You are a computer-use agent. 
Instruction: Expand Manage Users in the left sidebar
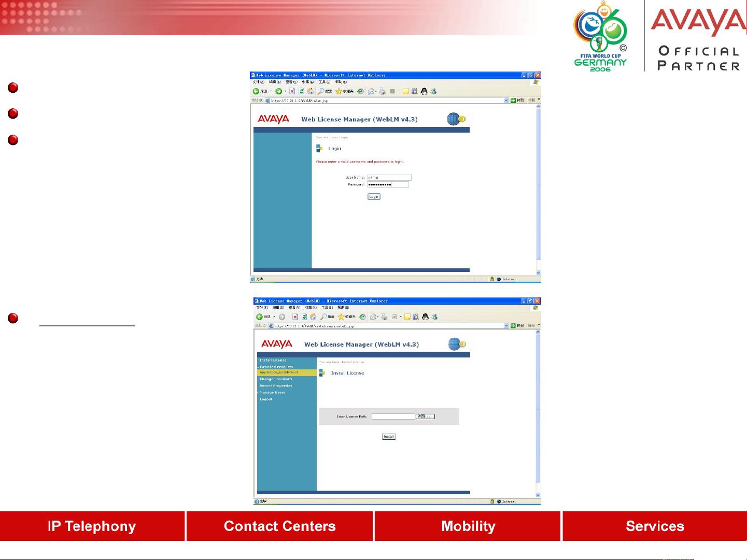[x=272, y=393]
